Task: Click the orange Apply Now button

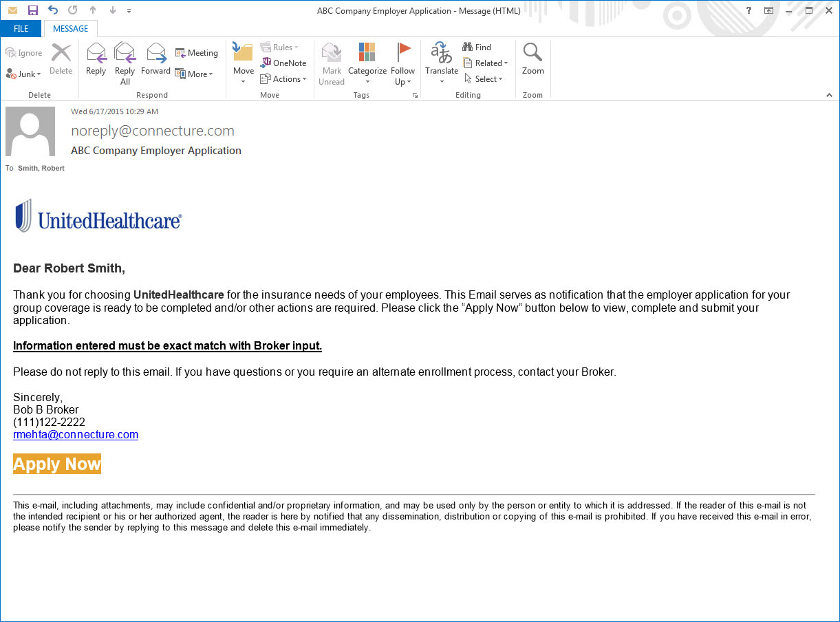Action: pos(57,464)
